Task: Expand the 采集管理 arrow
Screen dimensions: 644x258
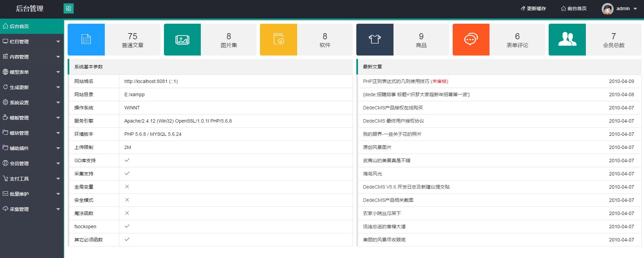Action: click(x=58, y=209)
